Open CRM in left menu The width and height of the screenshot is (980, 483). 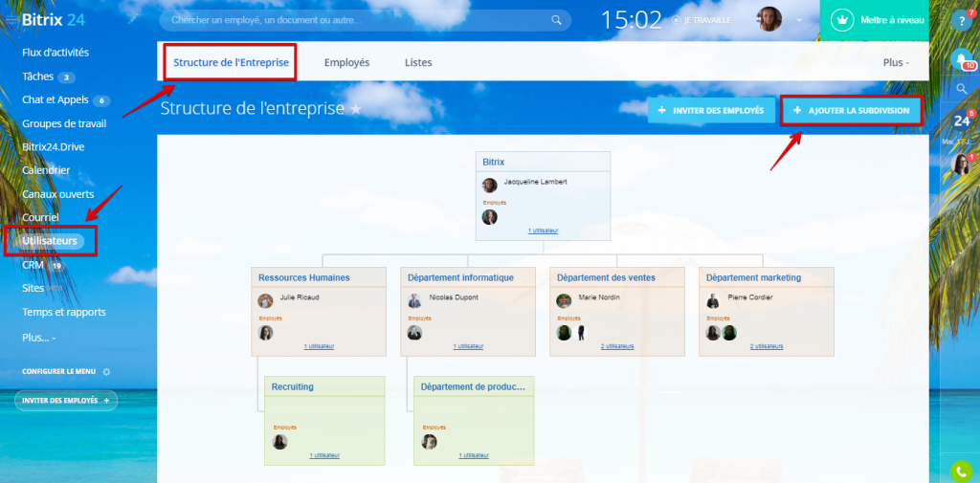(33, 265)
